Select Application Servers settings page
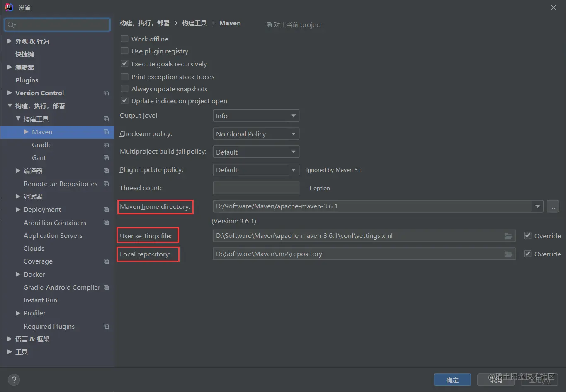This screenshot has width=566, height=392. (53, 235)
